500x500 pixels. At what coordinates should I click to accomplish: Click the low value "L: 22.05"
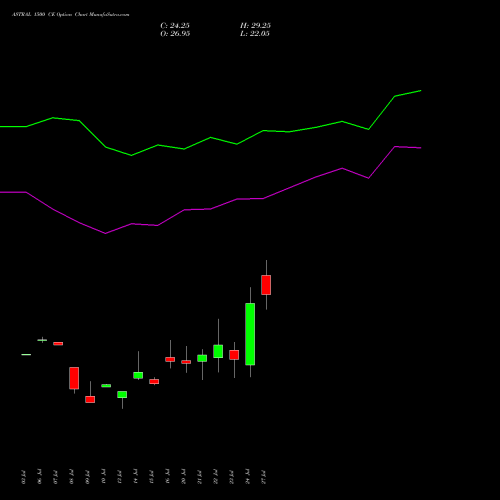255,34
